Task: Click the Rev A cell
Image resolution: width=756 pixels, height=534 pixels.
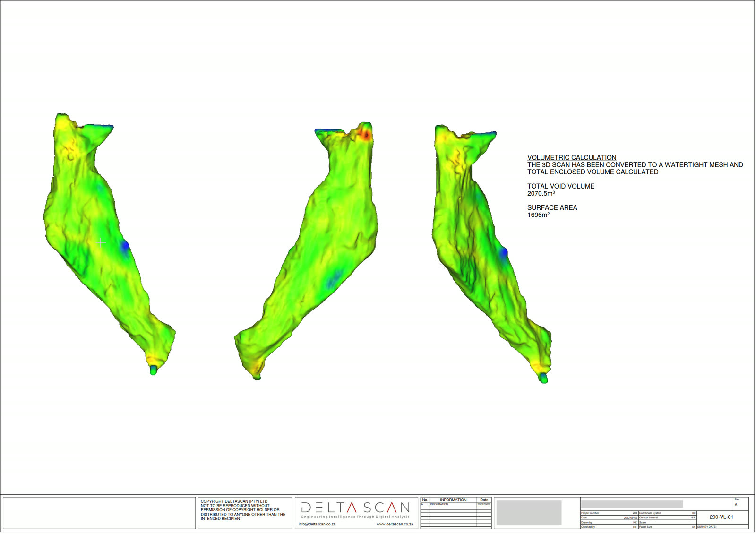Action: (x=741, y=503)
